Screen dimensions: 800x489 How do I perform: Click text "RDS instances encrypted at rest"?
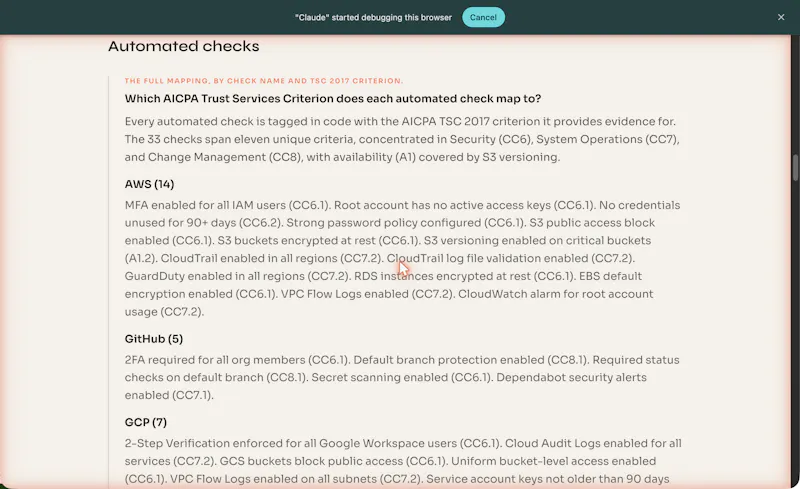[442, 276]
